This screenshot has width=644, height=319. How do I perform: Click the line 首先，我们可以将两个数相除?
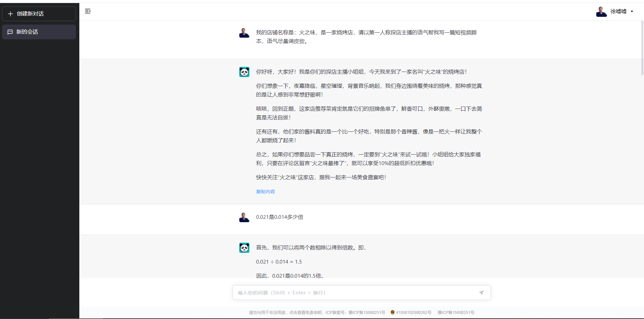[311, 248]
